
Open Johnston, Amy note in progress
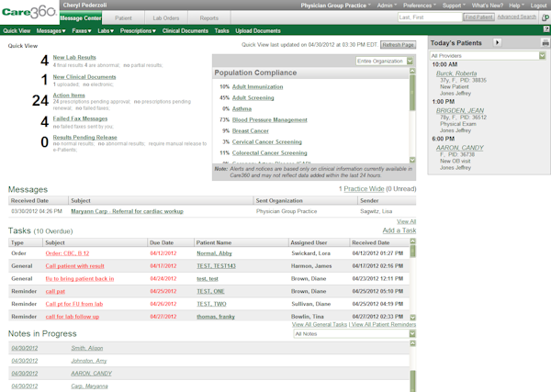pos(89,361)
